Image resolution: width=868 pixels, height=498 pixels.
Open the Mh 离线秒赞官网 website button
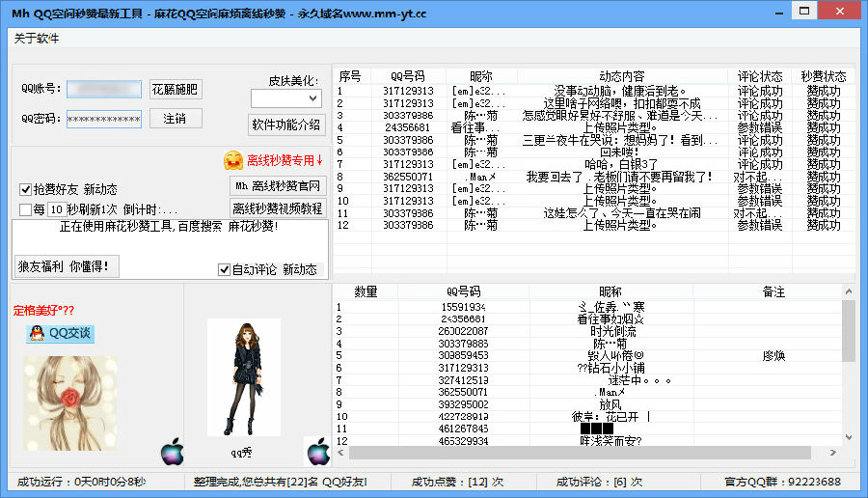(x=278, y=186)
